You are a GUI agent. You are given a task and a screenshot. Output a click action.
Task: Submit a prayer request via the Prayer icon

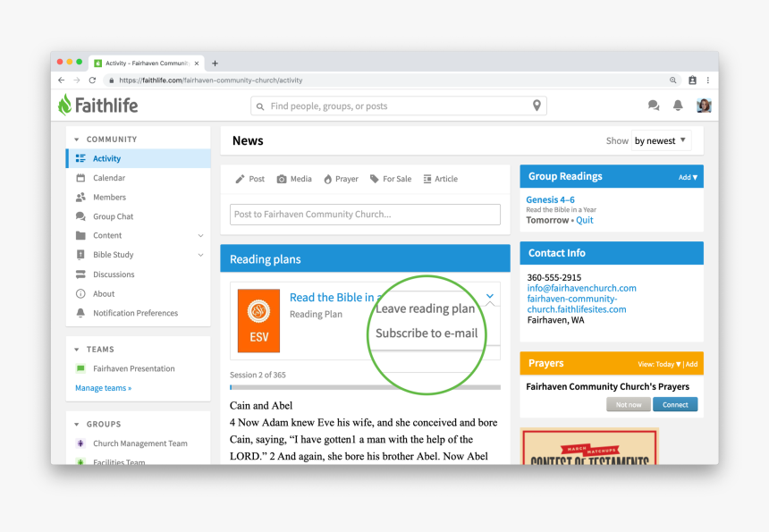(340, 178)
